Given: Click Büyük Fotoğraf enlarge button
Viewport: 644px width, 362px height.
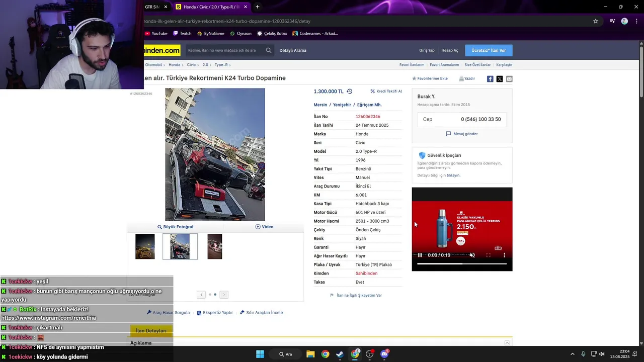Looking at the screenshot, I should click(176, 227).
